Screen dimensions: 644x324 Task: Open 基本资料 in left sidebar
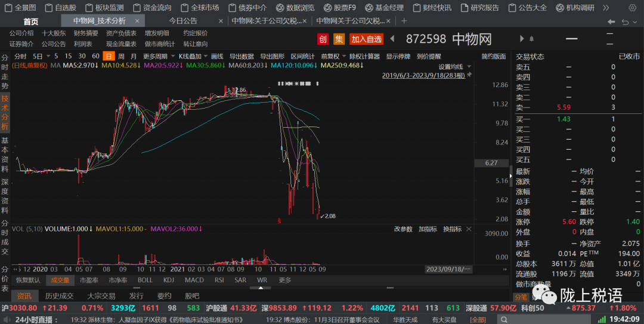5,155
